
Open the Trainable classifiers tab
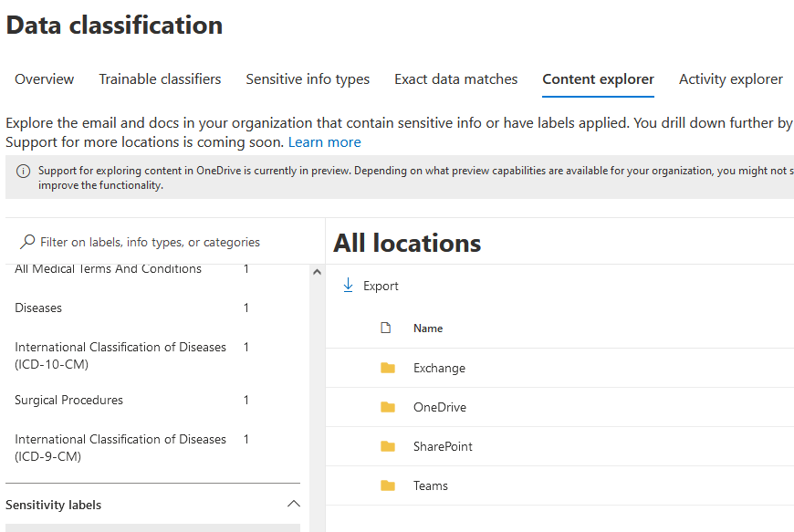(x=160, y=79)
